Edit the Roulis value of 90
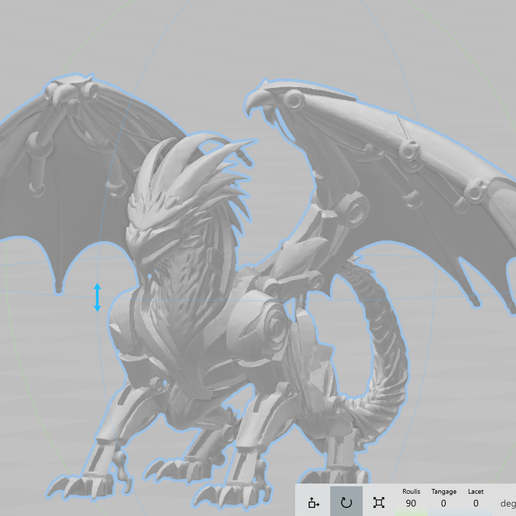The height and width of the screenshot is (516, 516). (411, 503)
